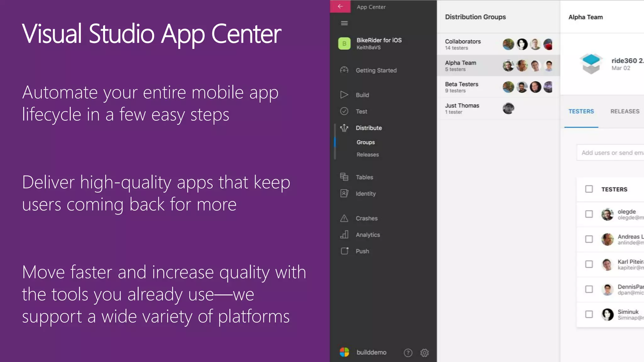The image size is (644, 362).
Task: Click the Distribute icon
Action: coord(344,128)
